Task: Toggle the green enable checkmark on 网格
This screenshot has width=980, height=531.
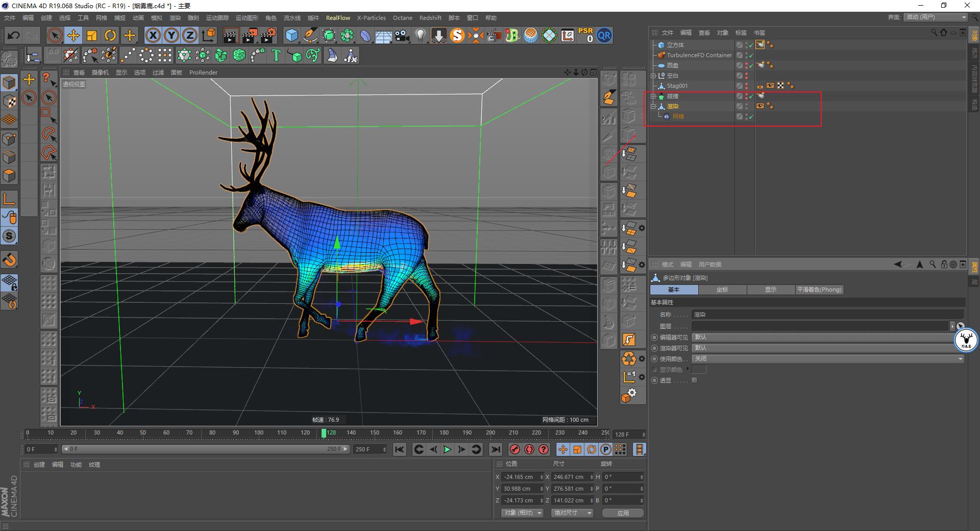Action: pos(751,116)
